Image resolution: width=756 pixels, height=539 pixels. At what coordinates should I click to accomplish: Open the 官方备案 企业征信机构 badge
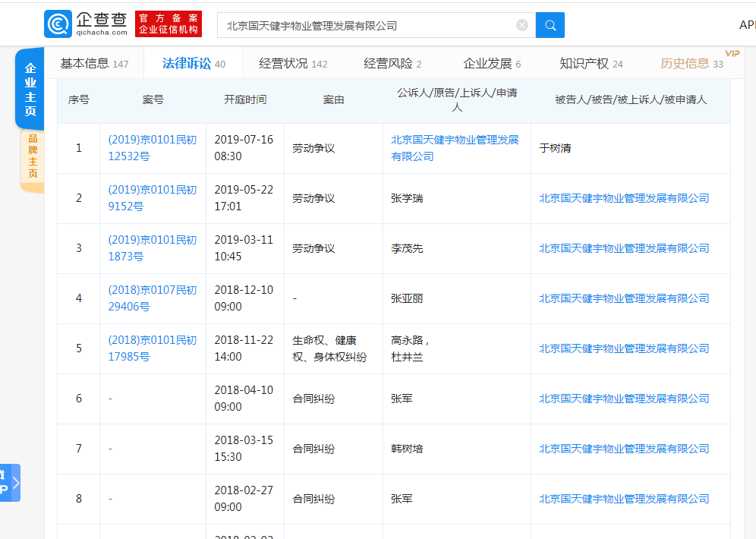pyautogui.click(x=169, y=24)
